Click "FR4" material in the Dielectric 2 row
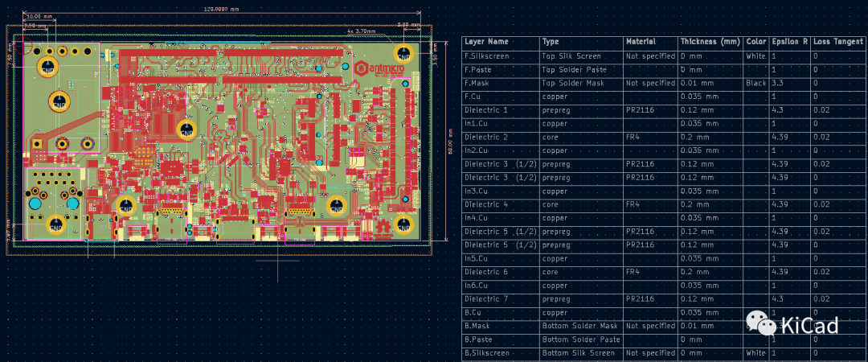The height and width of the screenshot is (362, 868). click(x=651, y=137)
